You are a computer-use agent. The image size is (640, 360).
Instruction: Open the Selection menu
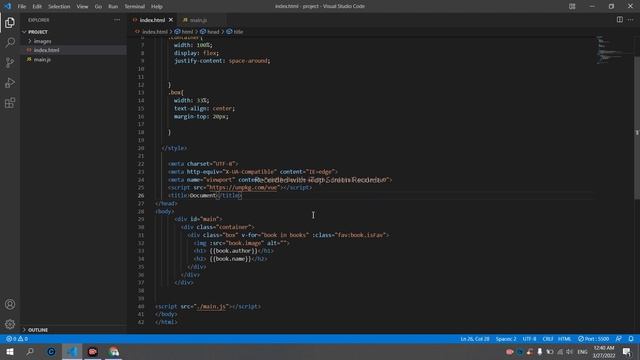tap(59, 7)
